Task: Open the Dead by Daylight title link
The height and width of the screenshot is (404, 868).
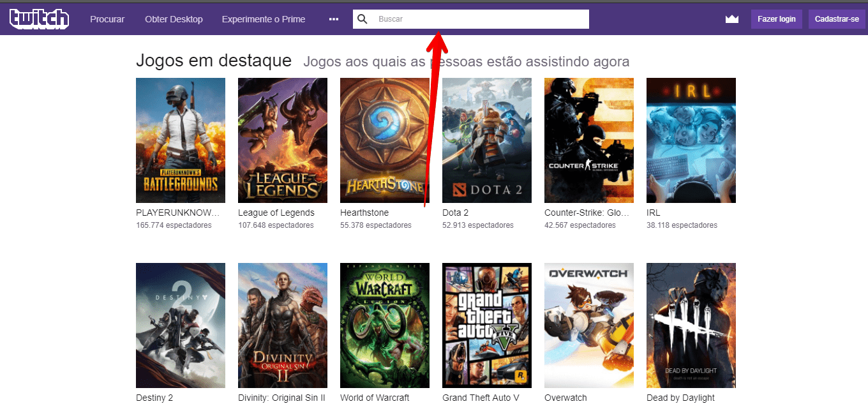Action: 680,398
